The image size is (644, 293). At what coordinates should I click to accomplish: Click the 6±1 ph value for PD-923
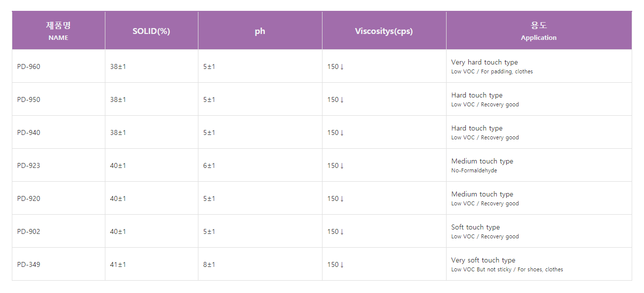point(209,165)
